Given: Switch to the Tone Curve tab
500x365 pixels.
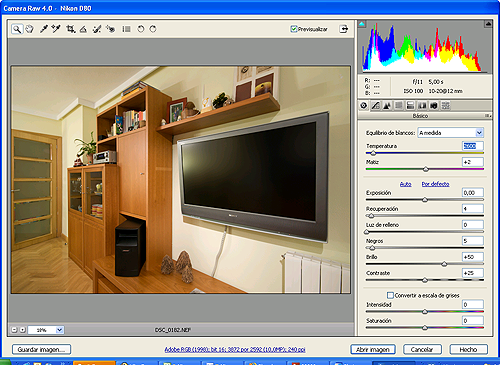Looking at the screenshot, I should tap(375, 106).
